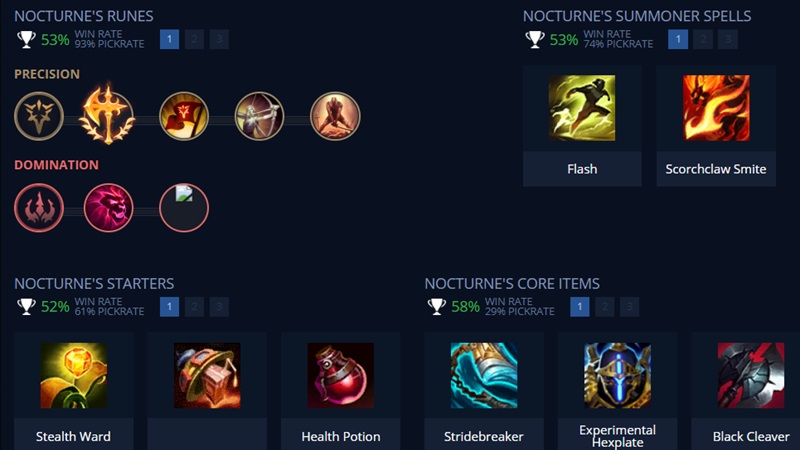
Task: Click the Flash summoner spell icon
Action: tap(582, 108)
